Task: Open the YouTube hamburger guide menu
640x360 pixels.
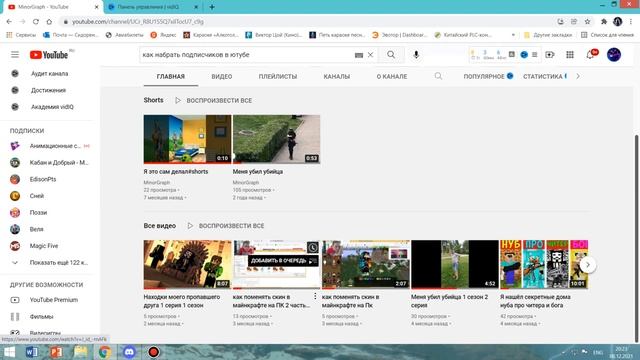Action: (x=15, y=55)
